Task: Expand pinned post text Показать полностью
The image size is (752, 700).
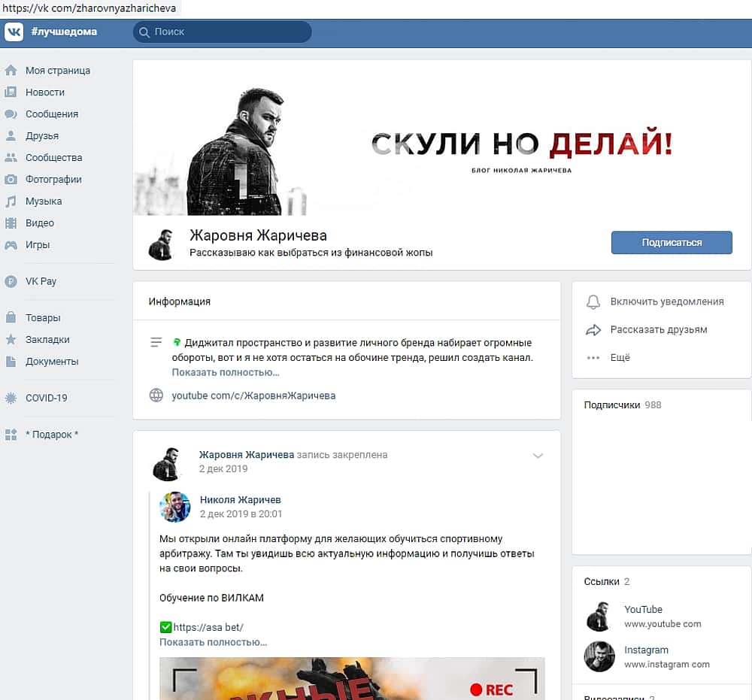Action: (x=213, y=642)
